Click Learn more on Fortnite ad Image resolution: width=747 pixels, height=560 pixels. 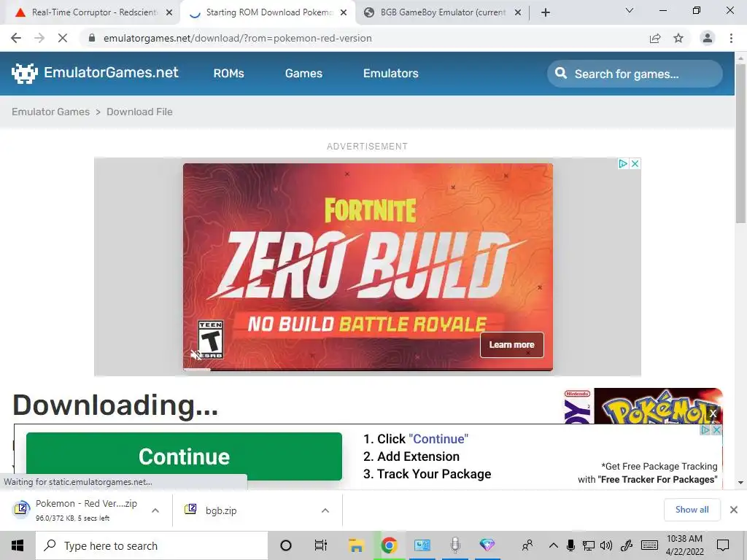(511, 345)
